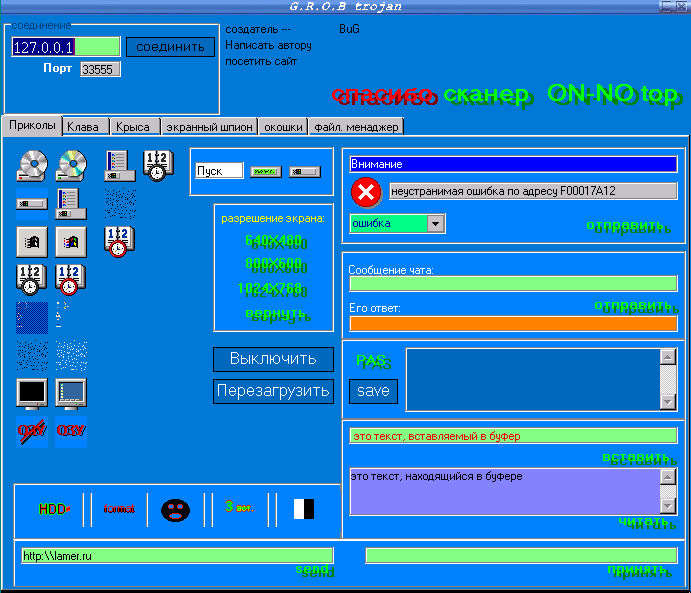Click the red HDD icon
The image size is (691, 593).
pos(54,509)
